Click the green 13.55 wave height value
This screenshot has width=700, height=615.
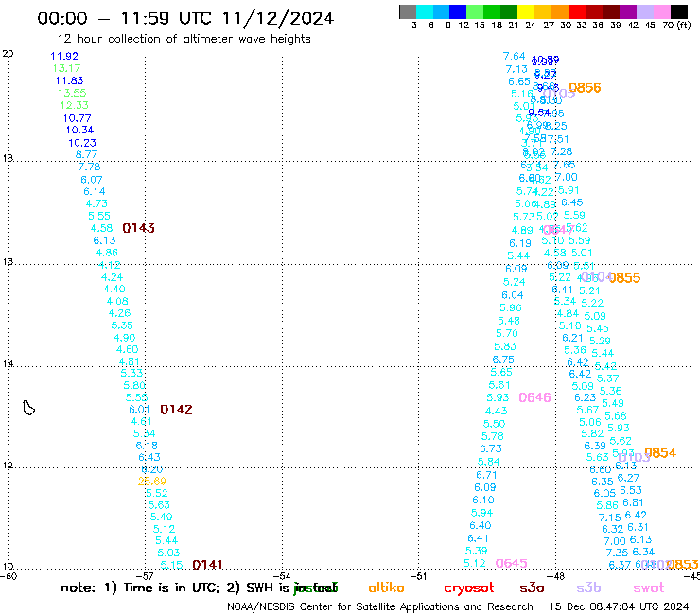(x=72, y=93)
